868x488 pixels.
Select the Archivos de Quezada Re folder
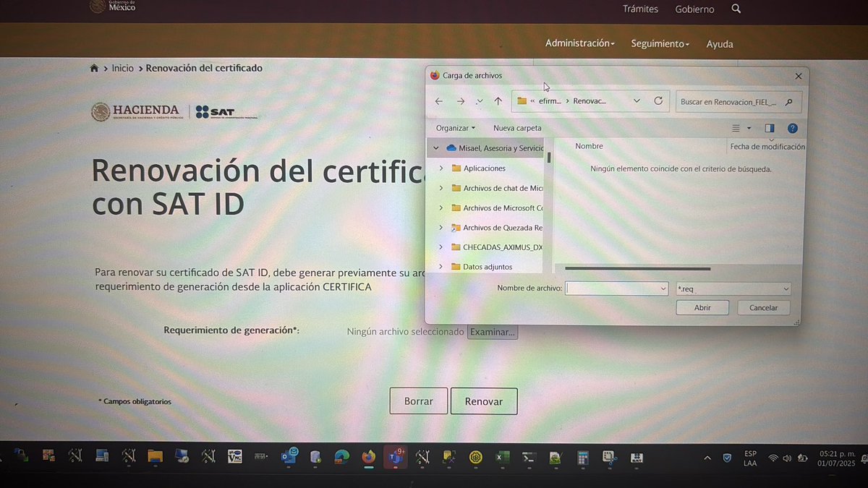pyautogui.click(x=497, y=228)
